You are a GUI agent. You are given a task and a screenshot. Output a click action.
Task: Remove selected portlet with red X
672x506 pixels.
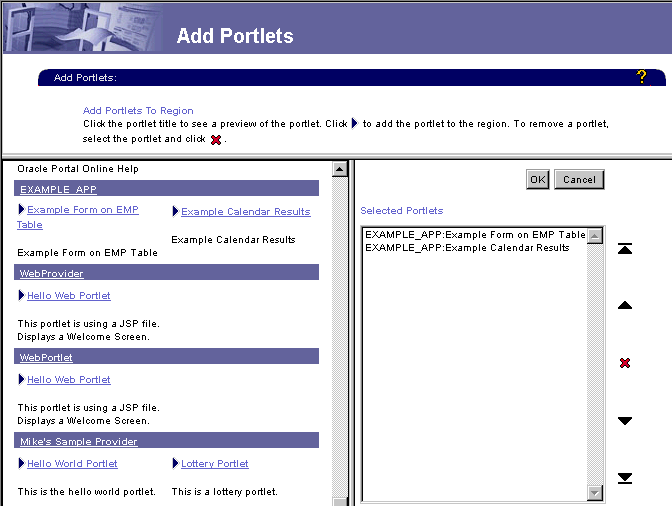tap(625, 363)
